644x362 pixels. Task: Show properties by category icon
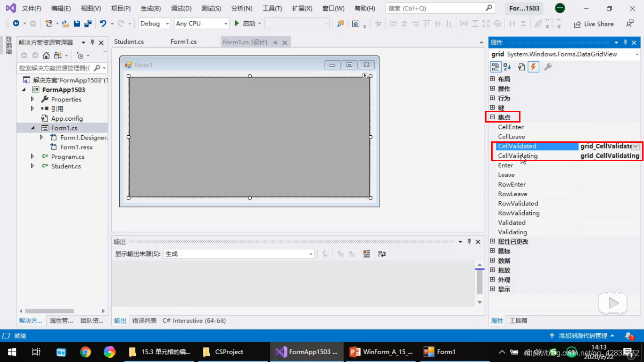[495, 67]
